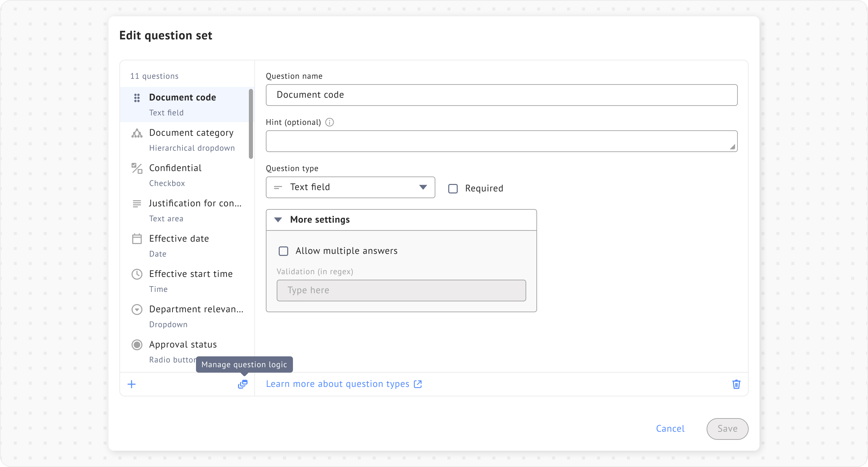Click the hierarchical dropdown icon for Document category

point(137,133)
